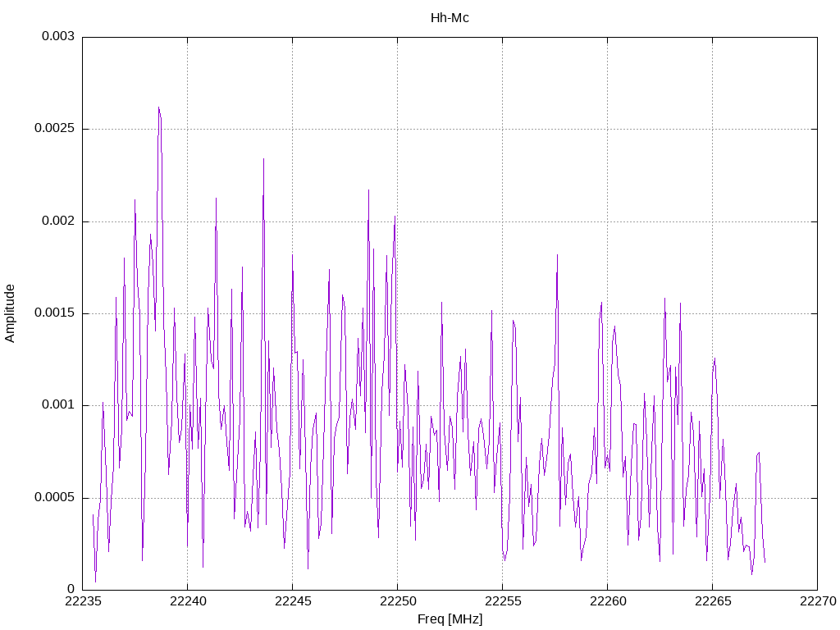Click the 22260 x-axis tick label
Screen dimensions: 840x630
608,601
